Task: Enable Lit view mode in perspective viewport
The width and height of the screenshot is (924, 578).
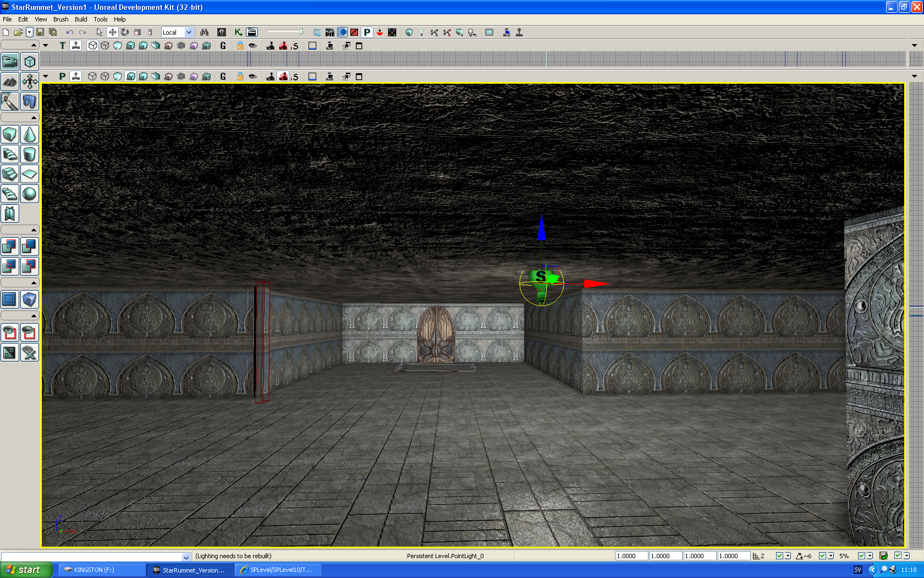Action: (130, 77)
